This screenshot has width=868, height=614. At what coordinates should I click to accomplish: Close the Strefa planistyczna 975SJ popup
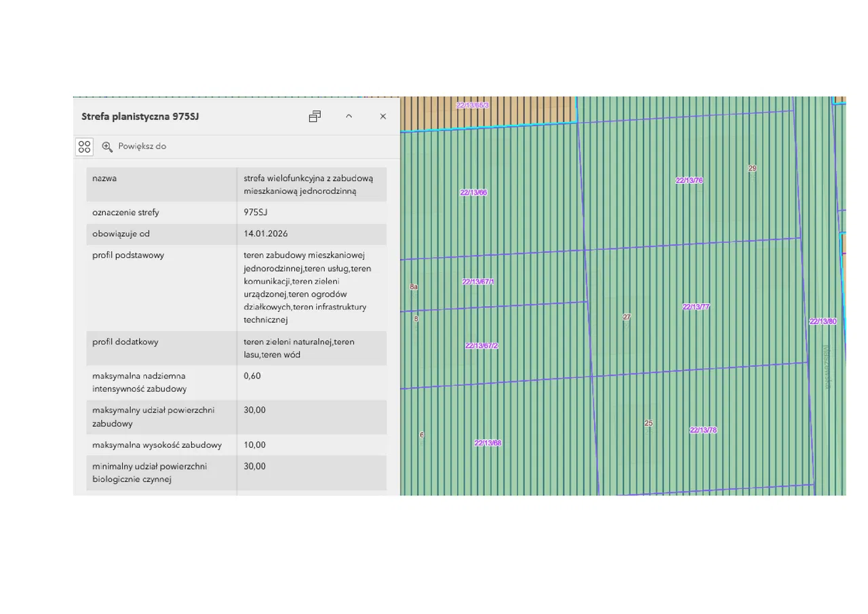382,117
